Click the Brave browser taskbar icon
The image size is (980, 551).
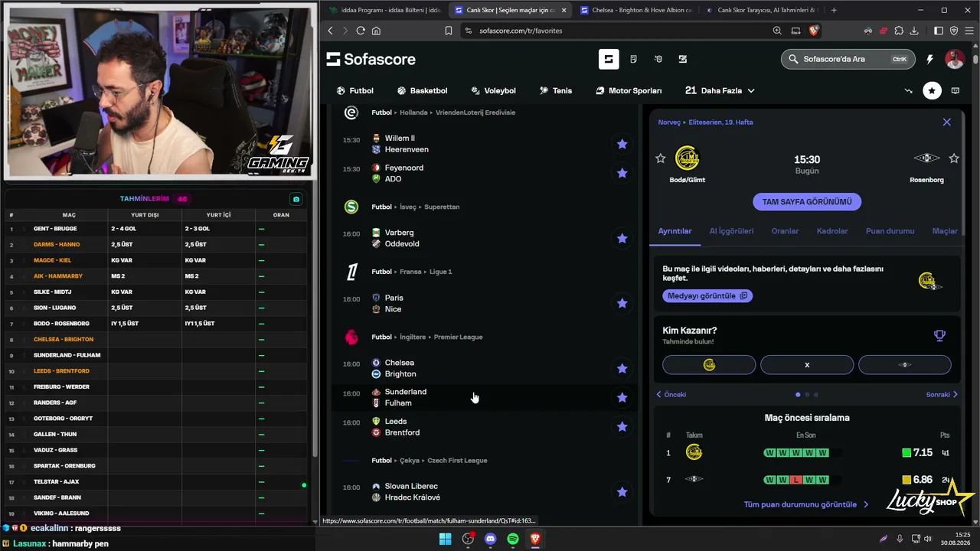pyautogui.click(x=535, y=539)
